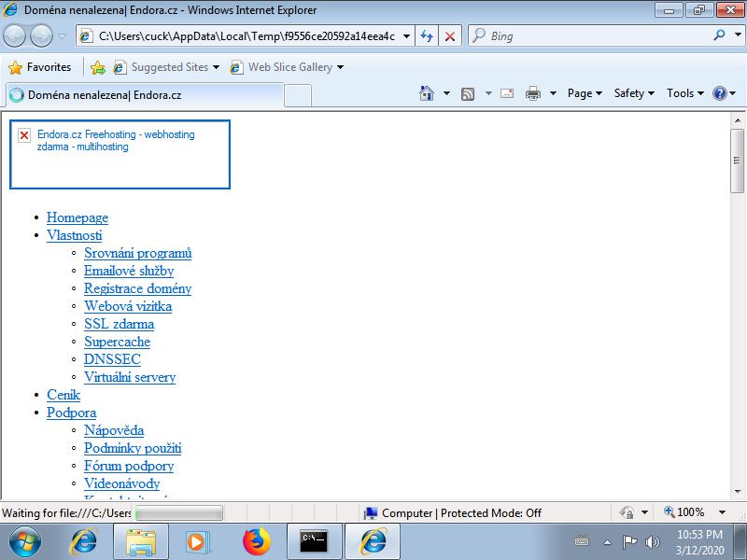Screen dimensions: 747x560
Task: Open the Podpora link
Action: [x=72, y=413]
